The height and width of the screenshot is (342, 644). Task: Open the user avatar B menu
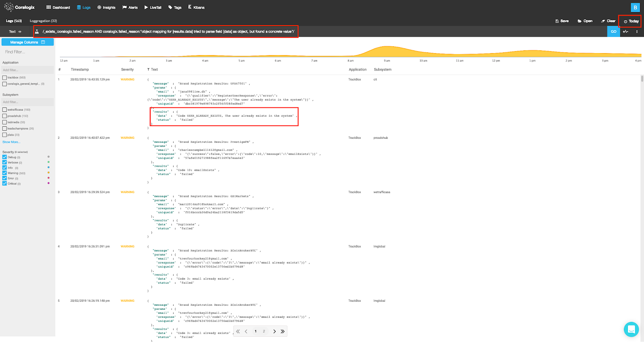pos(635,7)
